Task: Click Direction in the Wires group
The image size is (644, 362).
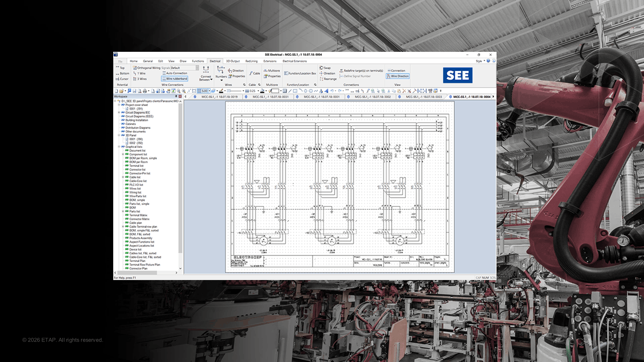Action: [236, 71]
